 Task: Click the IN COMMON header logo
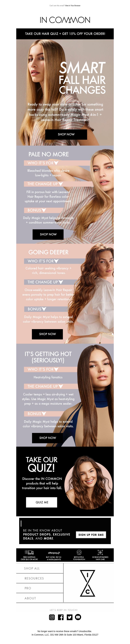coord(65,20)
